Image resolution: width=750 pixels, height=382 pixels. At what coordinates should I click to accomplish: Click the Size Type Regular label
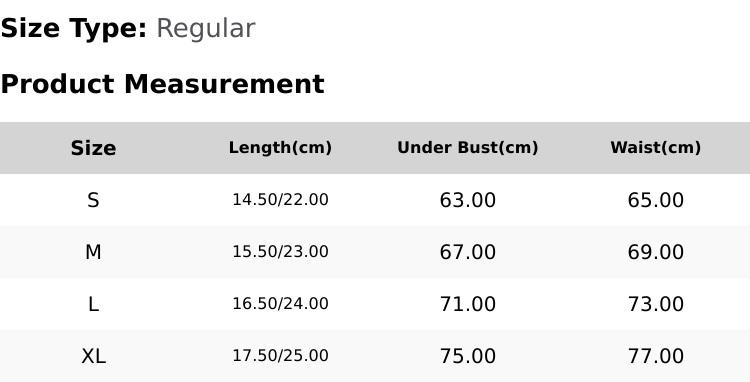click(128, 29)
